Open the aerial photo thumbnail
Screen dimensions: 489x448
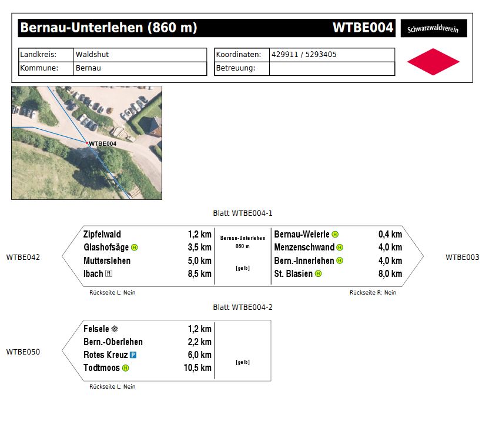point(86,143)
